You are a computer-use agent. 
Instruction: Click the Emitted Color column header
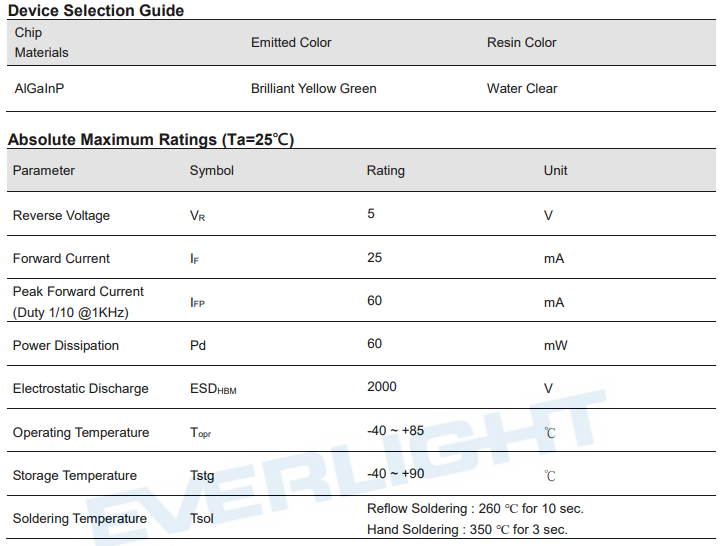291,42
